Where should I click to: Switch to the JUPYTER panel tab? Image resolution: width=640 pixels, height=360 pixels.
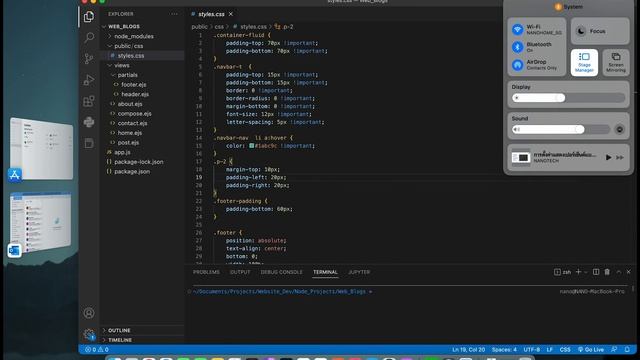[359, 272]
